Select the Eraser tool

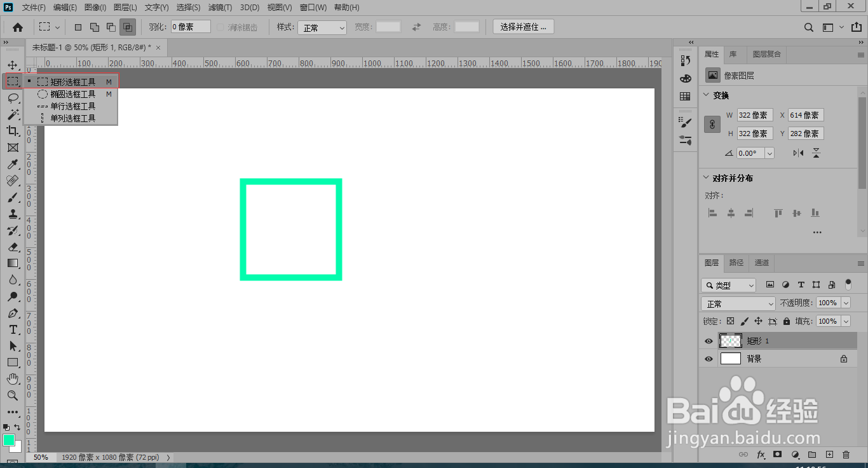(13, 247)
